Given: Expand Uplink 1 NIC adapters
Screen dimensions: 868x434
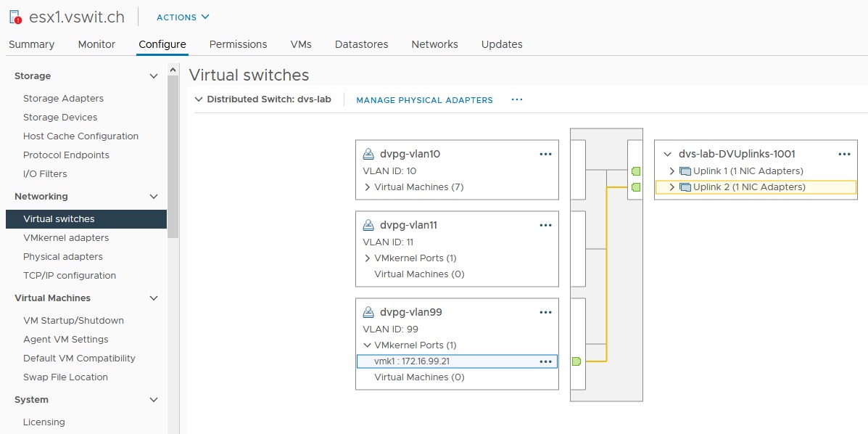Looking at the screenshot, I should point(671,171).
